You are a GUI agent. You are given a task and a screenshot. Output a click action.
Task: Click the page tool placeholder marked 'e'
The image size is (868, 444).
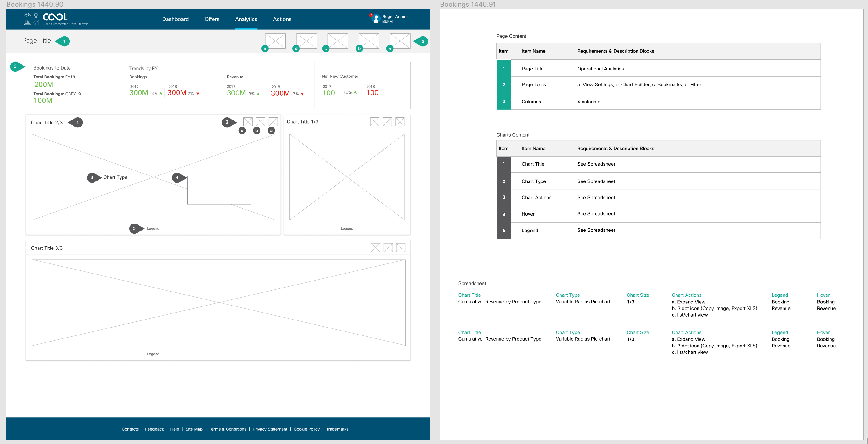tap(275, 41)
